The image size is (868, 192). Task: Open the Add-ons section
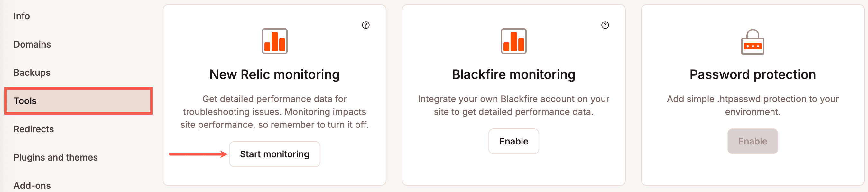click(32, 185)
